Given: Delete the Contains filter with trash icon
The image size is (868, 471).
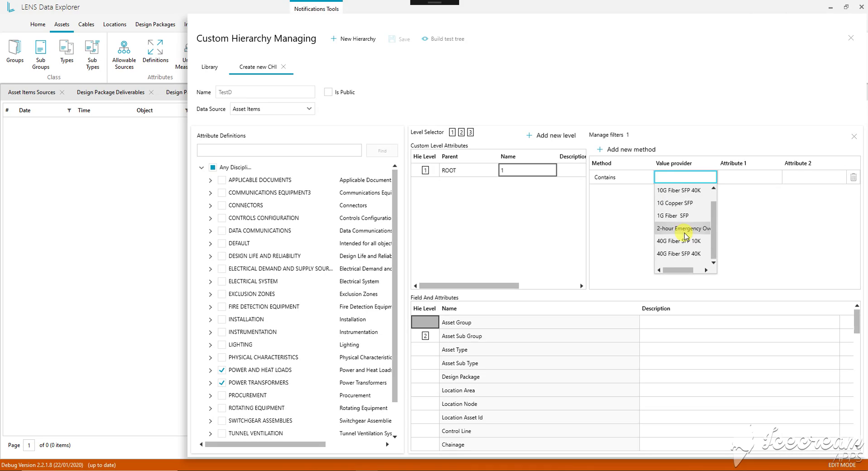Looking at the screenshot, I should 854,178.
